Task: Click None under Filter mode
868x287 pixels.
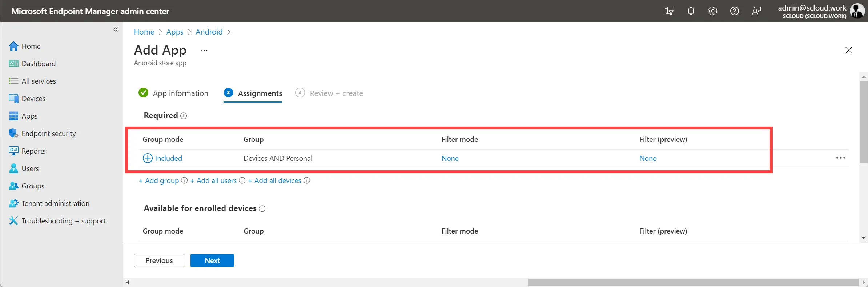Action: click(x=450, y=158)
